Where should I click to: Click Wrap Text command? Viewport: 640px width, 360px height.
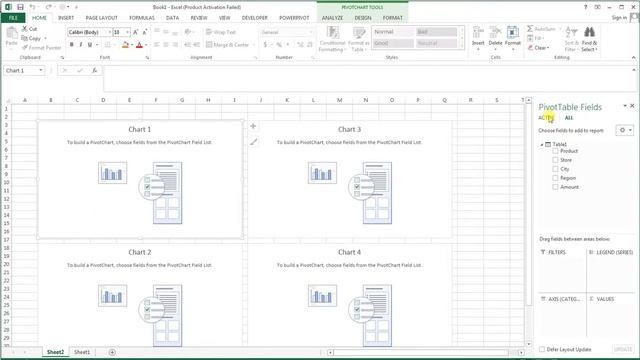coord(221,32)
